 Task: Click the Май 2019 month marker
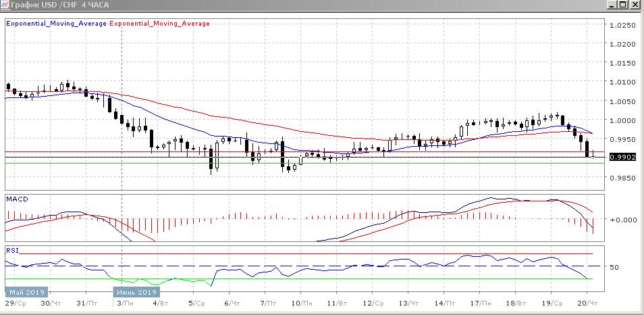tap(26, 292)
